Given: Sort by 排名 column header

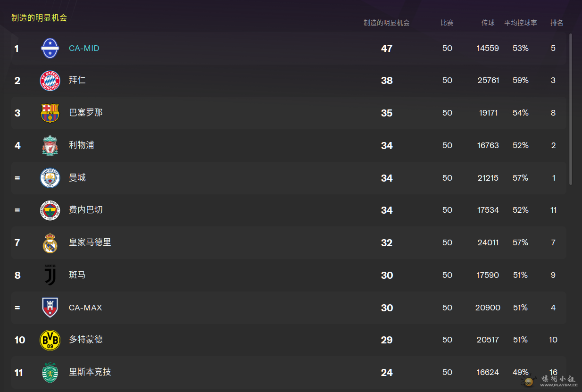Looking at the screenshot, I should [557, 23].
